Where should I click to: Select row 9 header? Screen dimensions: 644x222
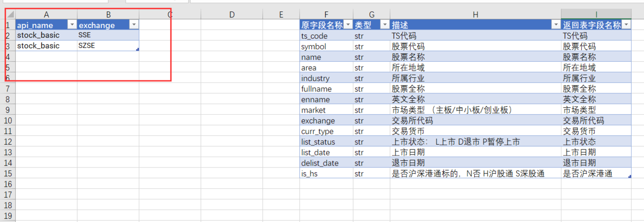pos(8,110)
